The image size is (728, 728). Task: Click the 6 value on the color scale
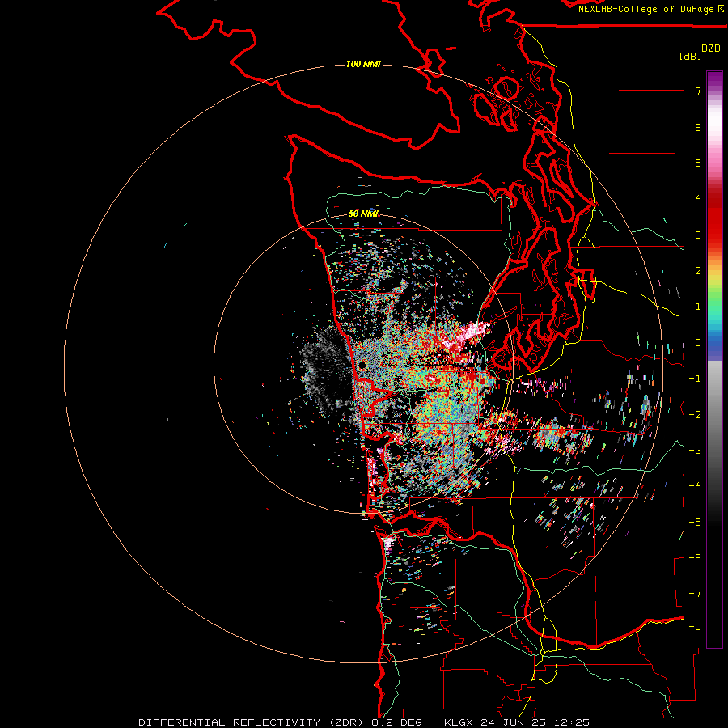pos(698,127)
